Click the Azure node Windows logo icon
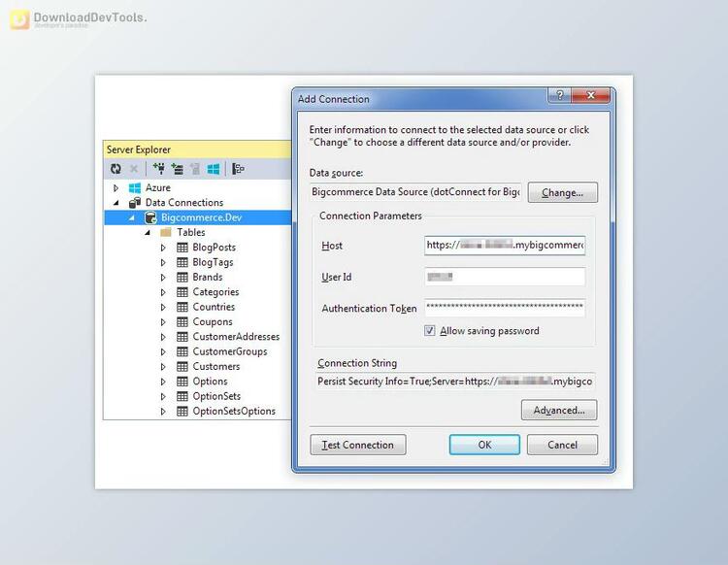Image resolution: width=728 pixels, height=565 pixels. [x=135, y=188]
